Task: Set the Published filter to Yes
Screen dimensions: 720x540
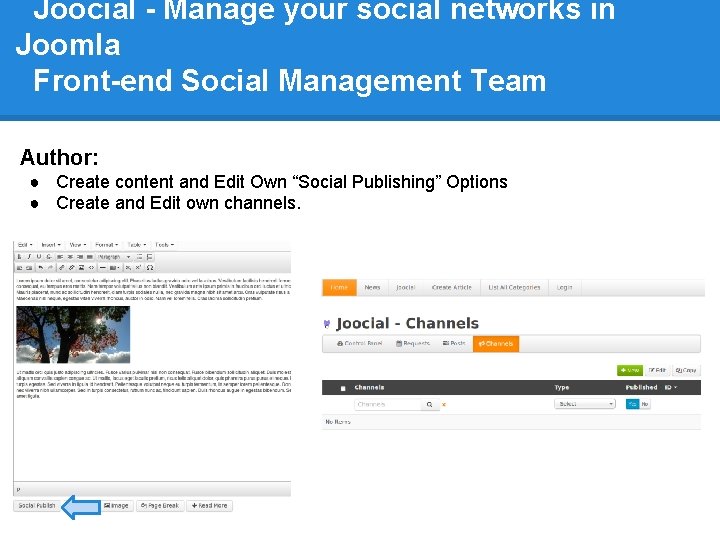Action: click(632, 404)
